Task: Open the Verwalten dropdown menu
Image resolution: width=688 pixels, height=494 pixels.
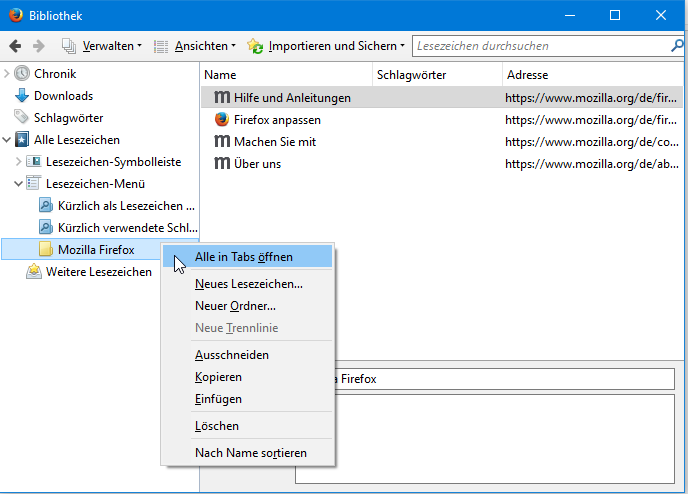Action: [101, 46]
